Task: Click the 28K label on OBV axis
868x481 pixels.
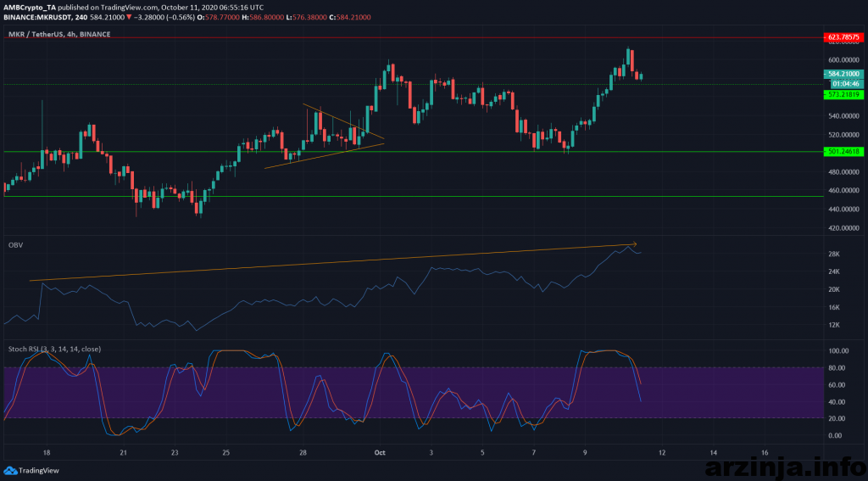Action: click(833, 254)
